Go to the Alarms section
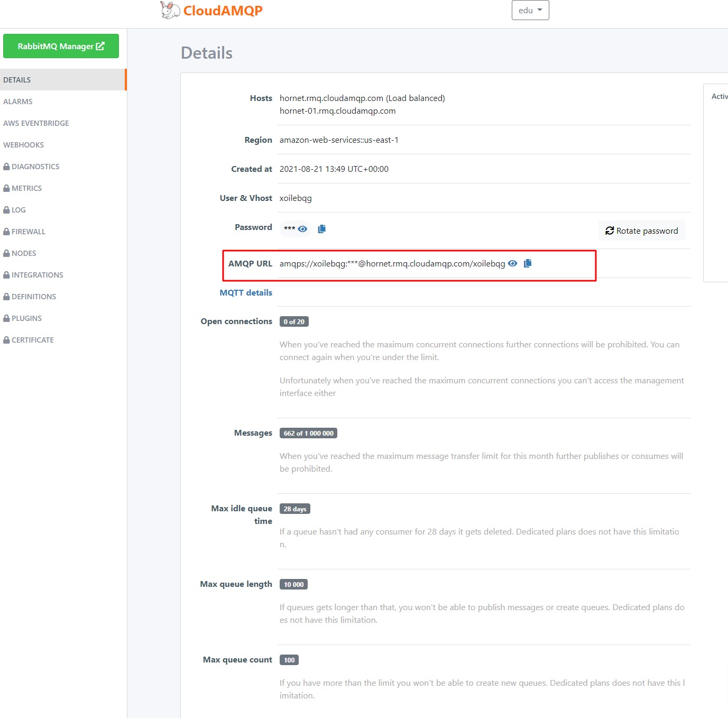Screen dimensions: 728x718 coord(18,102)
